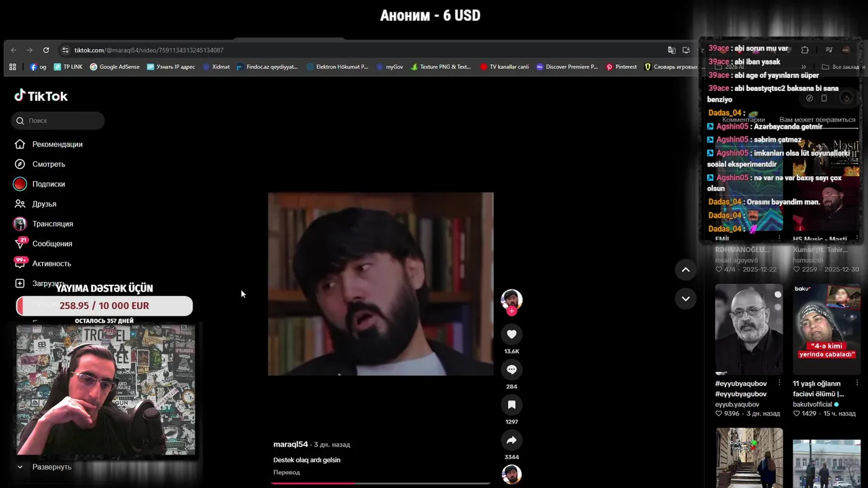Save video with bookmark icon
The image size is (868, 488).
[x=511, y=405]
